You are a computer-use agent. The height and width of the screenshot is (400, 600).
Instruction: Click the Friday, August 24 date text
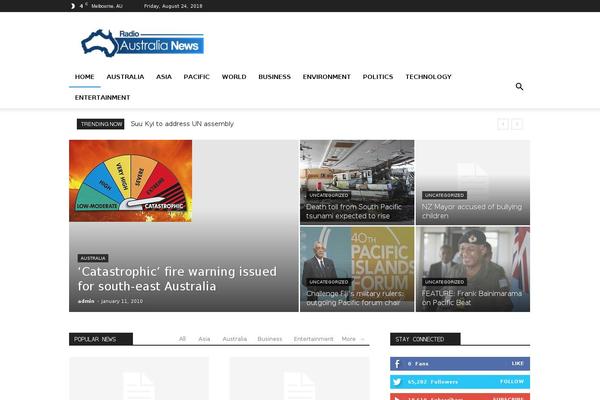(x=173, y=6)
